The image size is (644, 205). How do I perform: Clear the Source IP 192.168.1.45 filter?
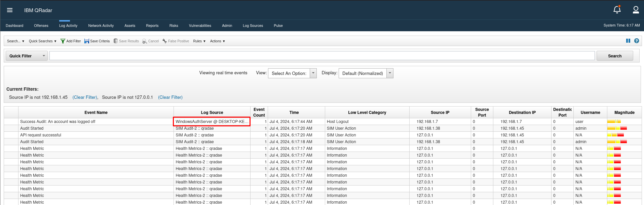click(x=85, y=97)
